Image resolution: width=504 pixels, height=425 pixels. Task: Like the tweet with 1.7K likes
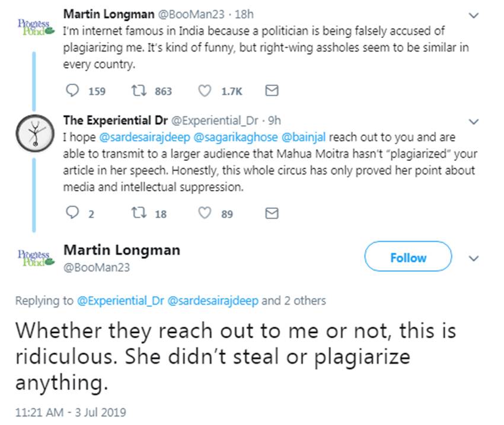tap(205, 91)
